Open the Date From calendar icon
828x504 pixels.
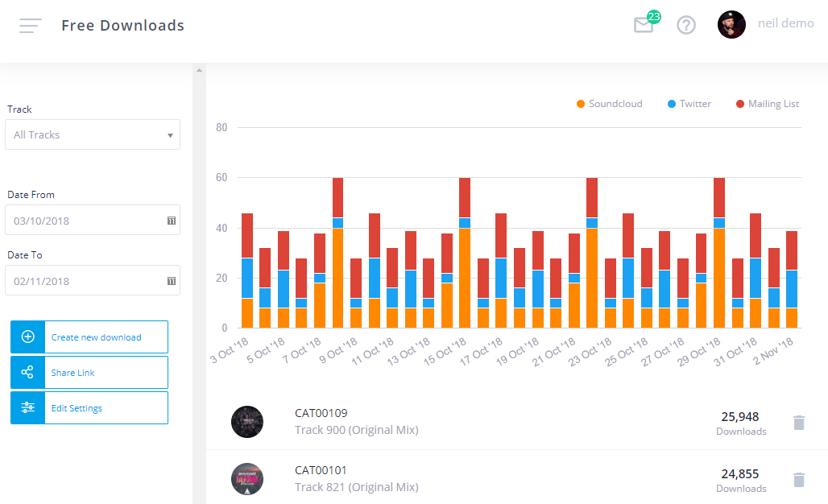point(171,220)
